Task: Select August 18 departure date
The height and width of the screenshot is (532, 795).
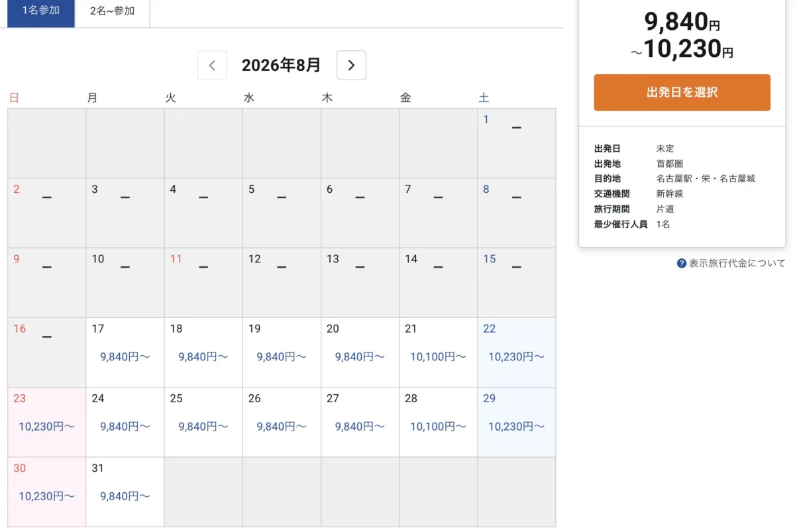Action: [x=203, y=352]
